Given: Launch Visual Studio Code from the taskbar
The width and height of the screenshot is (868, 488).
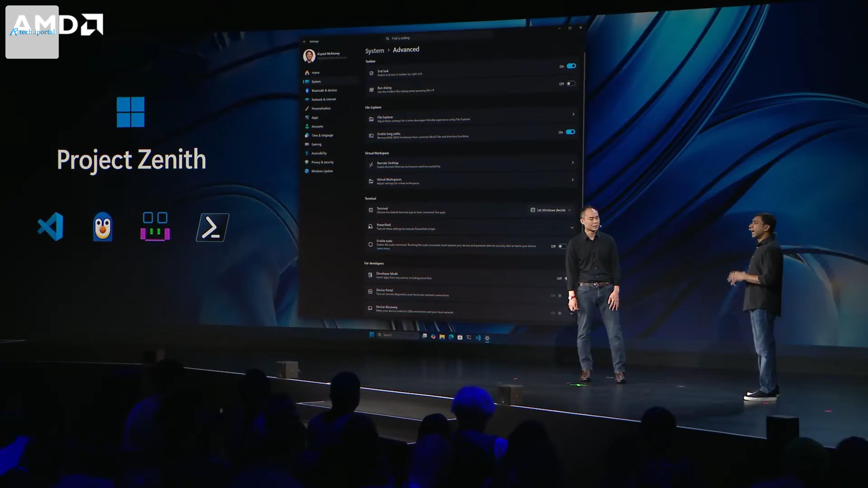Looking at the screenshot, I should pos(478,338).
